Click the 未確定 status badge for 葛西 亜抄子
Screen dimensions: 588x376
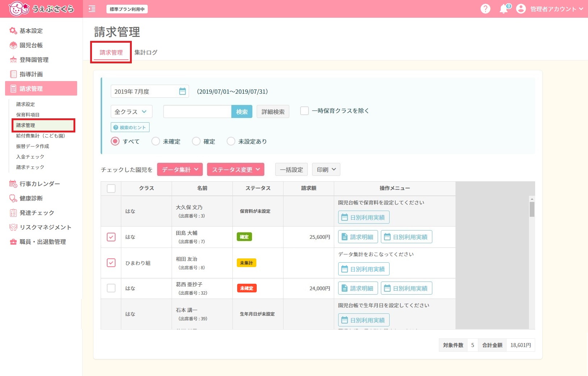[247, 288]
